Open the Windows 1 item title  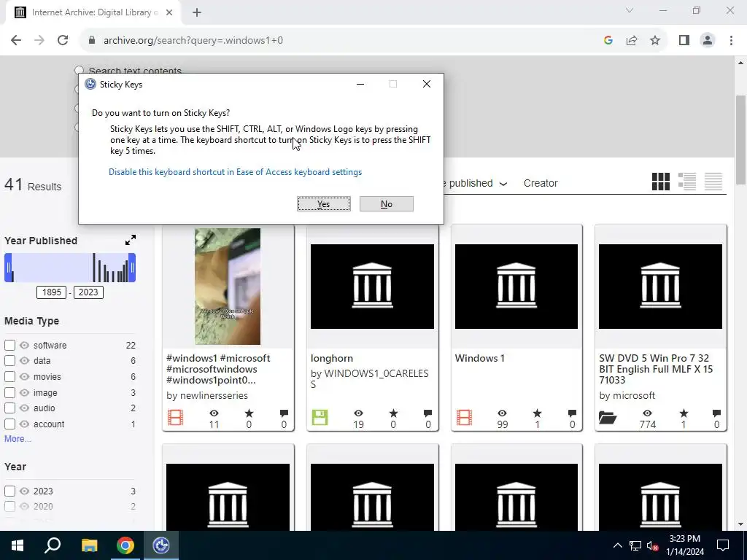480,358
